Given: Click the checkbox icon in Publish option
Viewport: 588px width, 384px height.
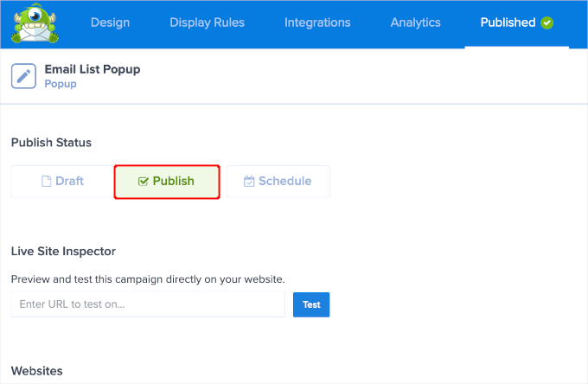Looking at the screenshot, I should click(144, 182).
